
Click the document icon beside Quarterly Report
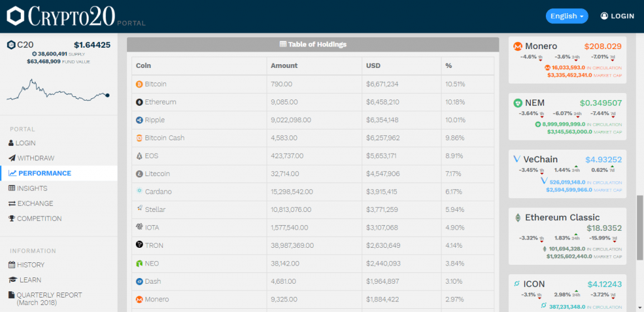(11, 295)
